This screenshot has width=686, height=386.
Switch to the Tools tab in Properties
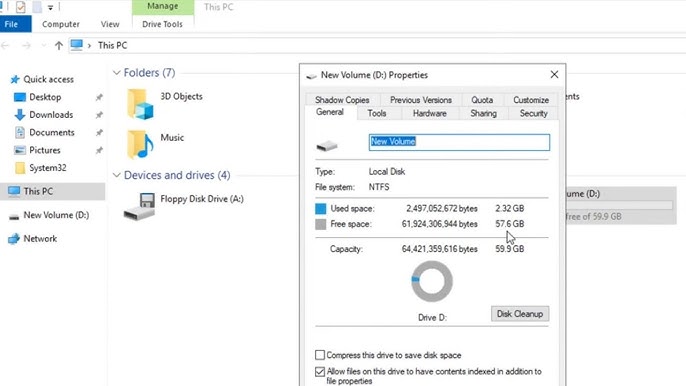point(377,113)
